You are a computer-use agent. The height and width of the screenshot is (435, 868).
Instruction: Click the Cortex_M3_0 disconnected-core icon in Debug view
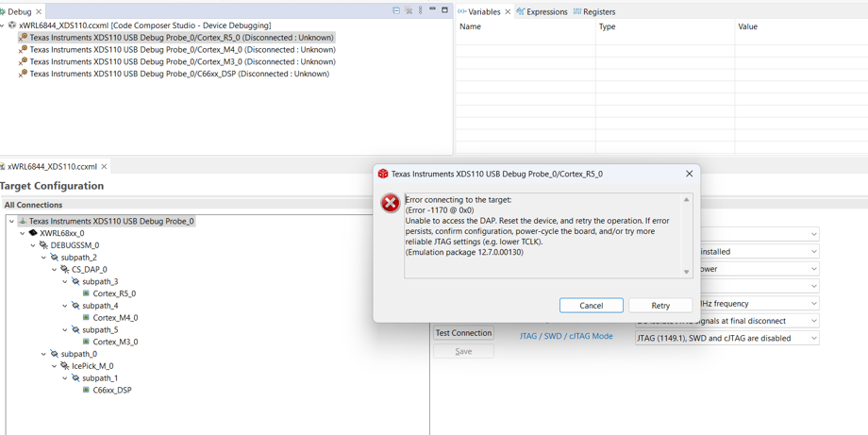[x=23, y=61]
